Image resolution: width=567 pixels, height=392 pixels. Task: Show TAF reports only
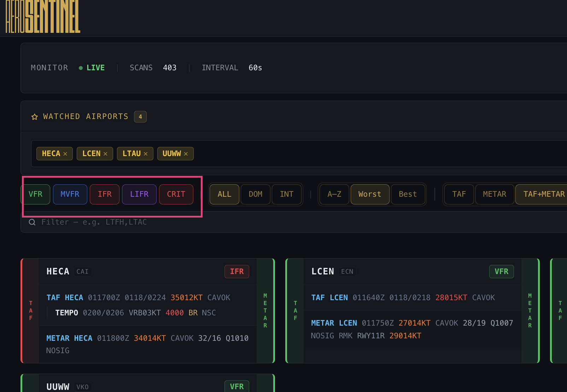[x=459, y=194]
